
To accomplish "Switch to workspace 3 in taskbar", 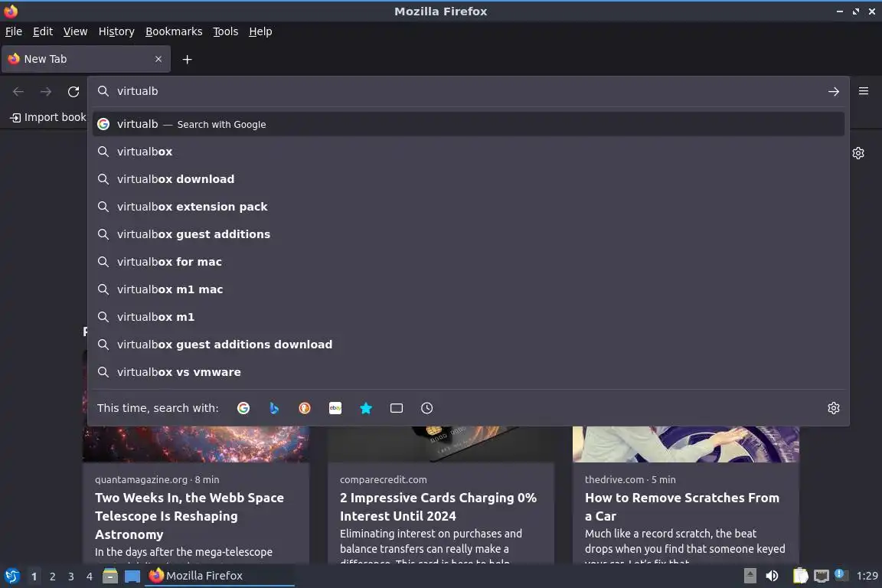I will pyautogui.click(x=71, y=577).
